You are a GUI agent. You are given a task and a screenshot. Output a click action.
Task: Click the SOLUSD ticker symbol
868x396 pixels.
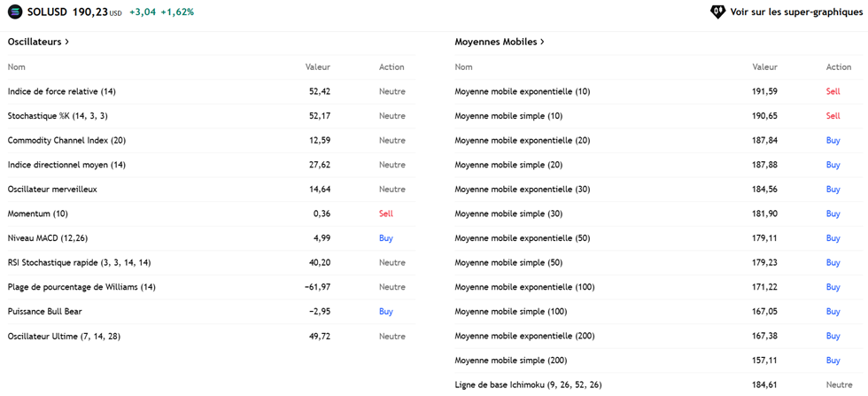tap(45, 12)
